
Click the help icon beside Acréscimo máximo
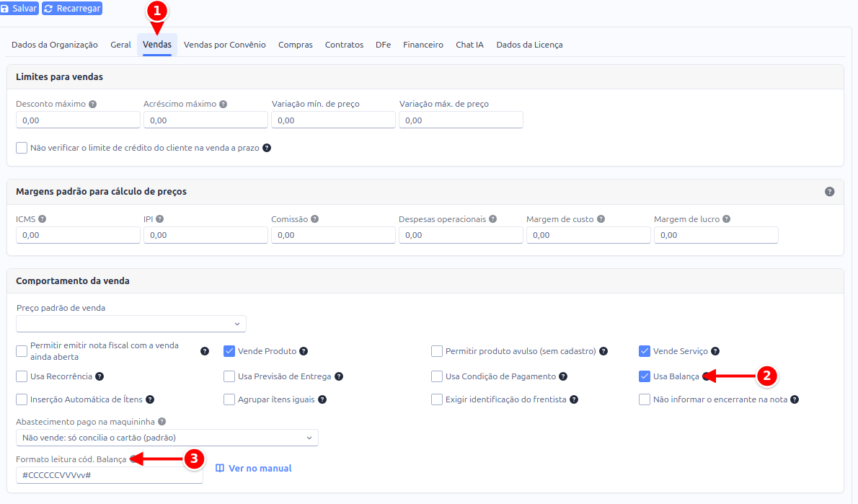[224, 104]
